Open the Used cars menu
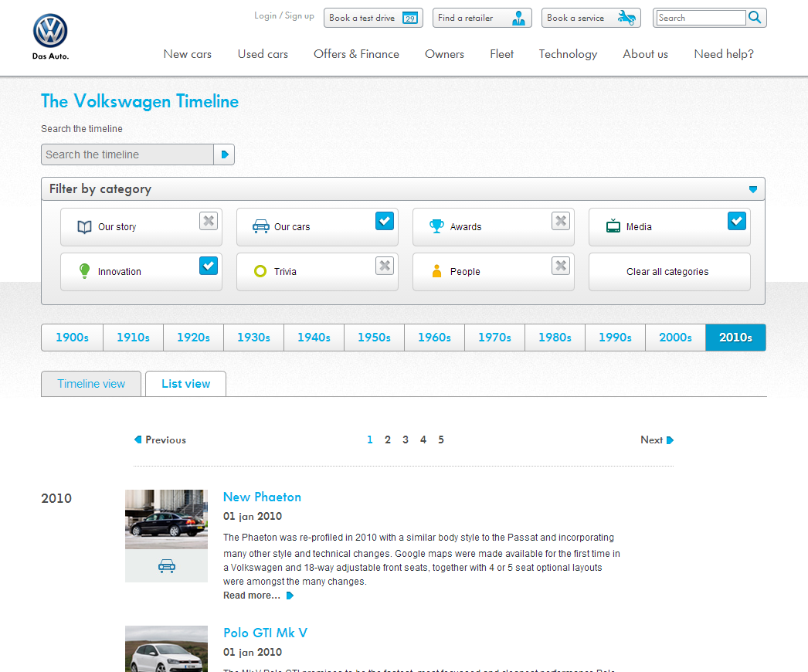The image size is (808, 672). [x=263, y=54]
